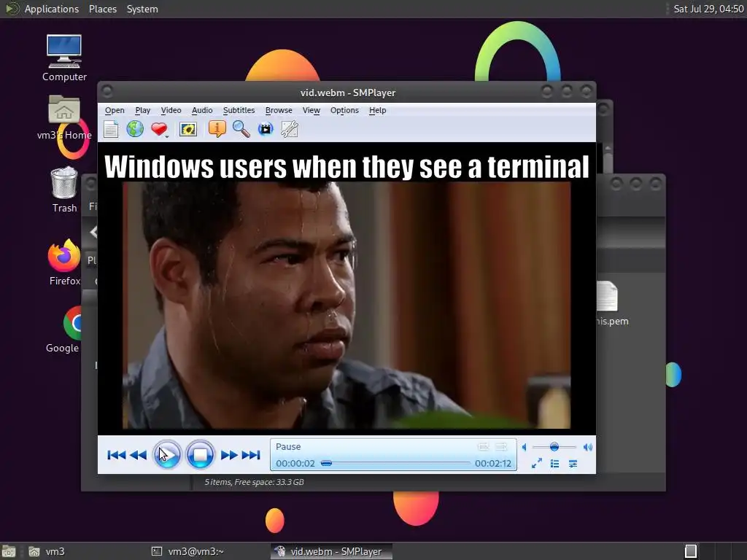This screenshot has height=560, width=747.
Task: Open Favorites with the red heart icon
Action: tap(158, 129)
